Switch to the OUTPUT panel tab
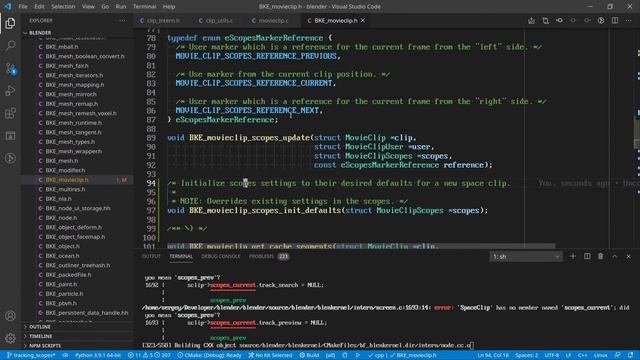This screenshot has width=640, height=360. tap(151, 256)
